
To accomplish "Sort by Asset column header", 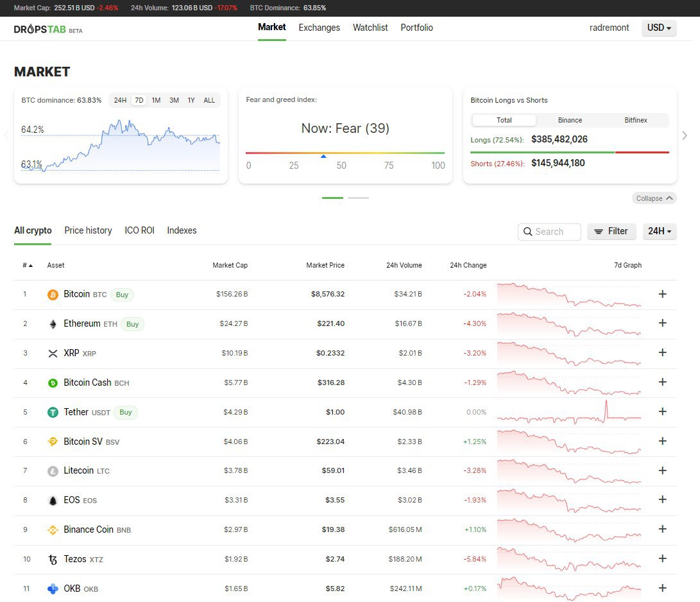I will click(x=56, y=265).
